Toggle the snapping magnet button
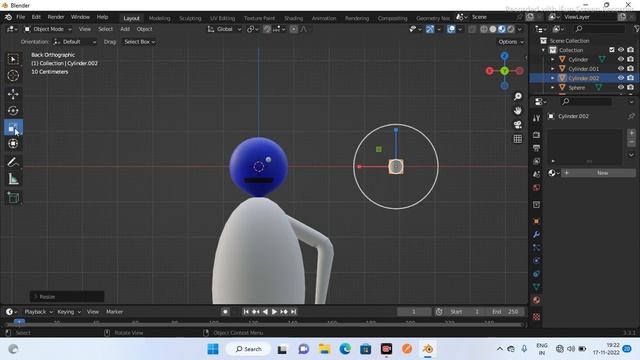This screenshot has width=640, height=360. coord(267,29)
